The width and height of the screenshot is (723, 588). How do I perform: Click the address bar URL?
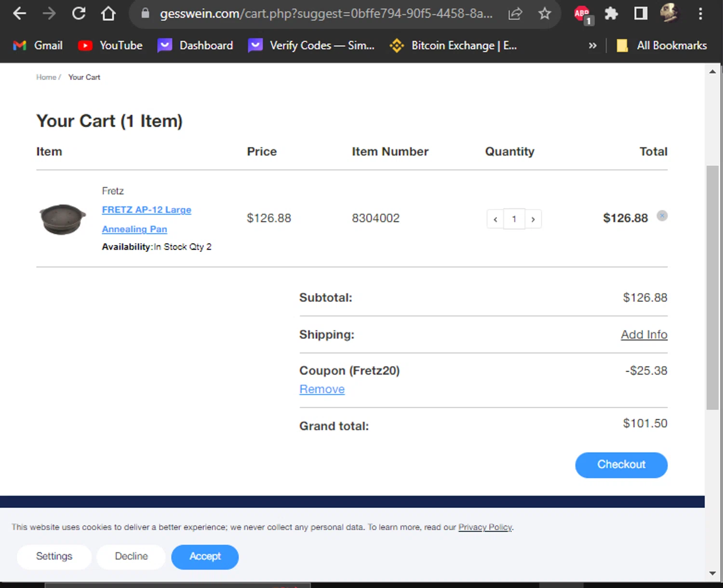(x=326, y=13)
